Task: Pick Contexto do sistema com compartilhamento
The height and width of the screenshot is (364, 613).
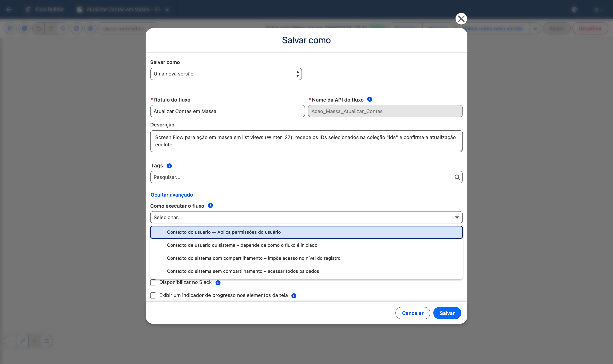Action: coord(306,258)
